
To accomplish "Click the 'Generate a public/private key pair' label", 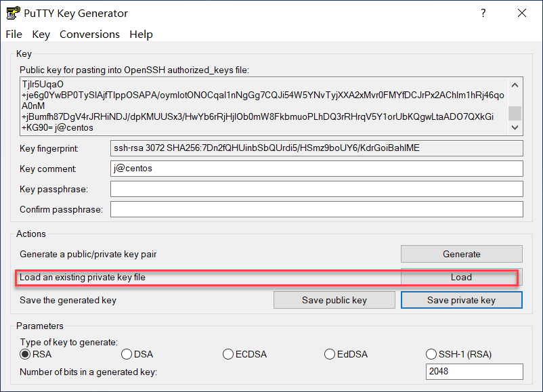I will (88, 254).
